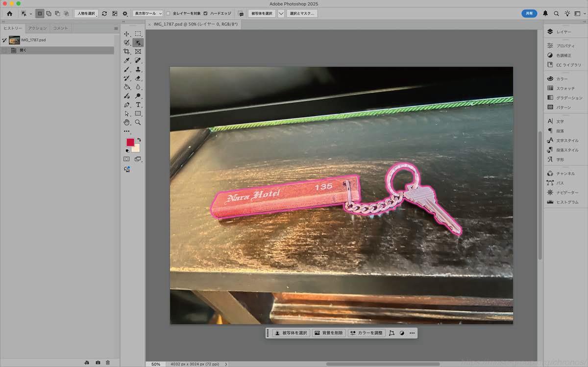Choose Subtract from Selection mode
588x367 pixels.
[x=57, y=13]
